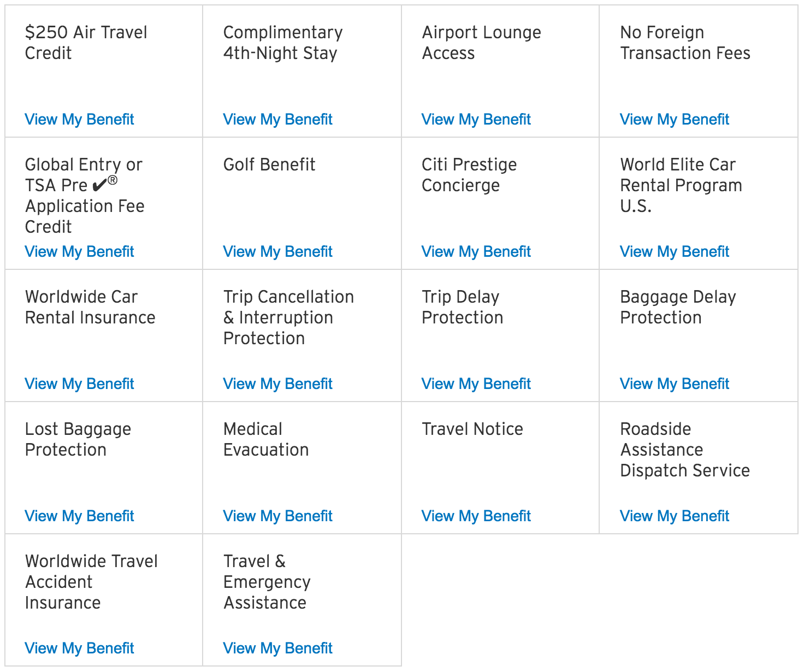Screen dimensions: 804x672
Task: Open Travel Notice benefit link
Action: point(476,516)
